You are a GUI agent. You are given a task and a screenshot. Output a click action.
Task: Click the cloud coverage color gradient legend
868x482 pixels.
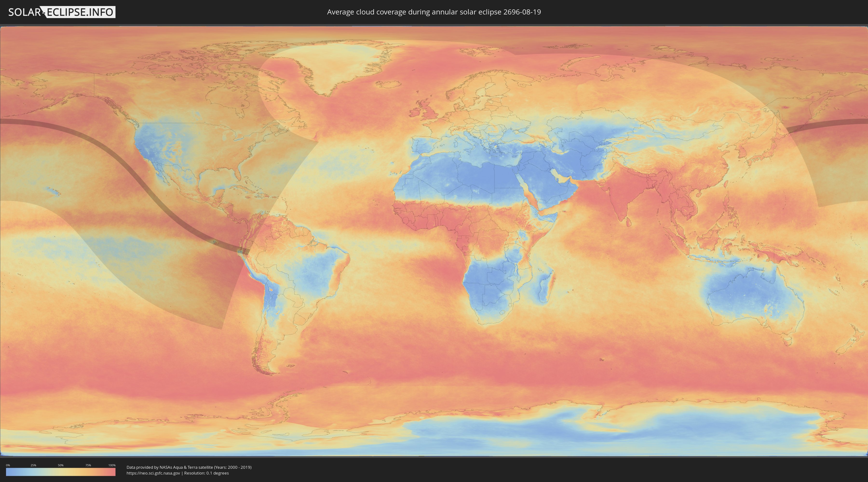[61, 472]
